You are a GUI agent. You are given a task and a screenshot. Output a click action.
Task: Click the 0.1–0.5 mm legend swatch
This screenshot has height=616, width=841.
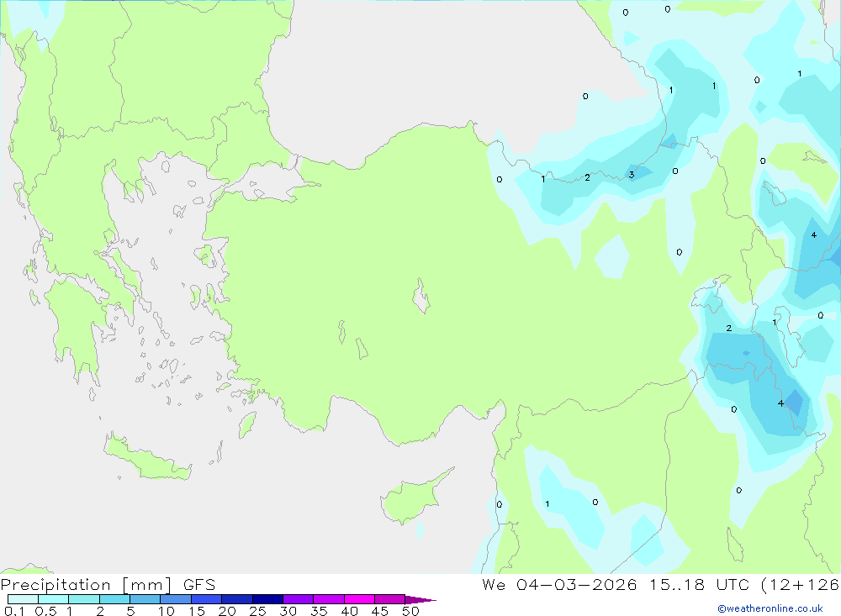[x=23, y=599]
